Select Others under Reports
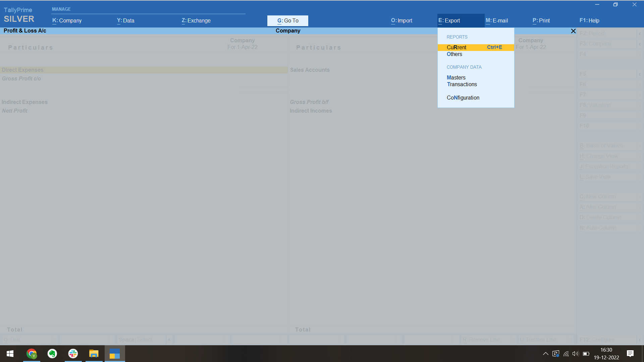Screen dimensions: 644x362 [454, 54]
